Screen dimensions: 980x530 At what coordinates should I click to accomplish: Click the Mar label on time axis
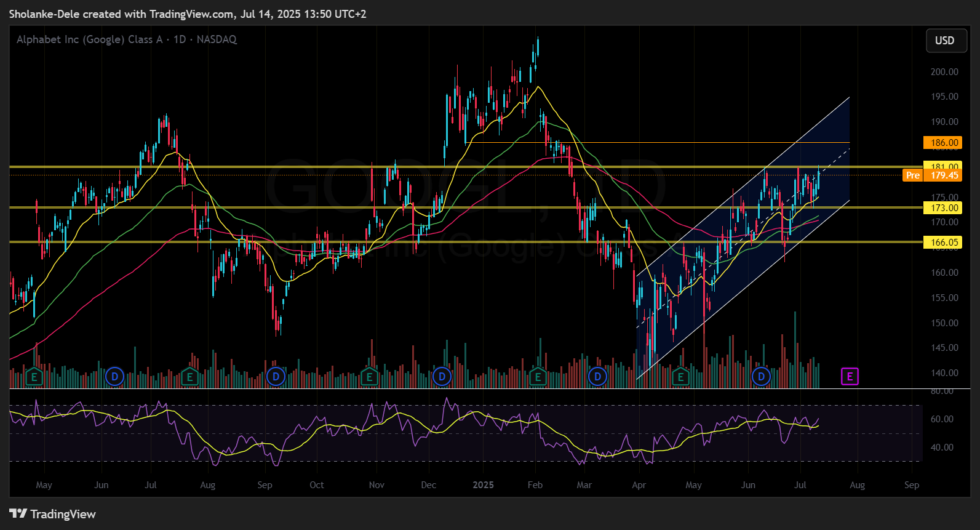click(584, 485)
